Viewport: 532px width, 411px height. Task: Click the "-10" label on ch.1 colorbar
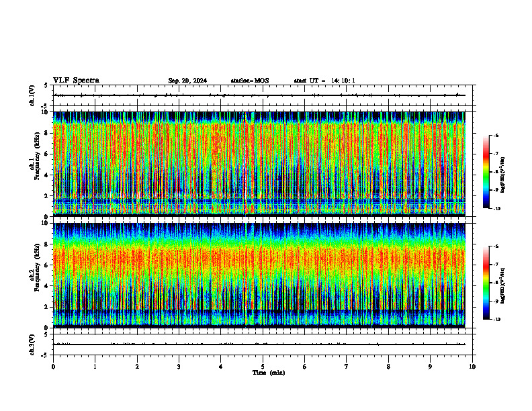(497, 209)
